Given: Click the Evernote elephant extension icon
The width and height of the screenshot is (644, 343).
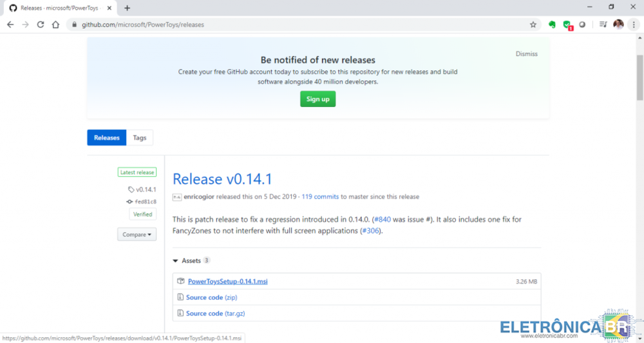Looking at the screenshot, I should point(552,24).
